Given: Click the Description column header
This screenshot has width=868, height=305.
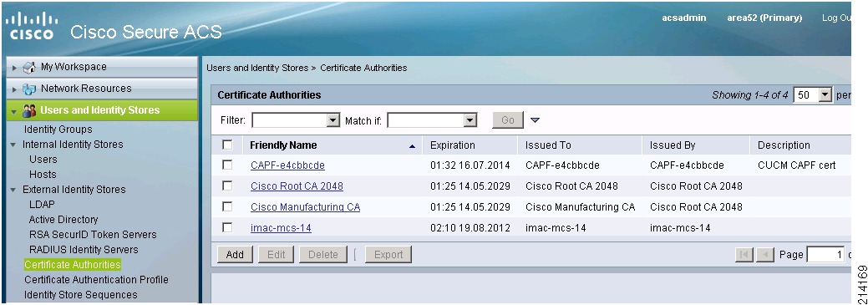Looking at the screenshot, I should [784, 145].
